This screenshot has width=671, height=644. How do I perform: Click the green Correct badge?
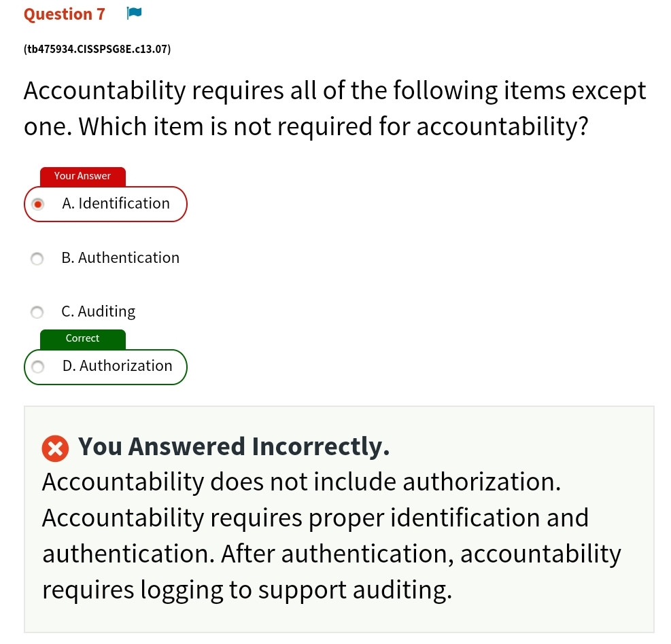82,339
